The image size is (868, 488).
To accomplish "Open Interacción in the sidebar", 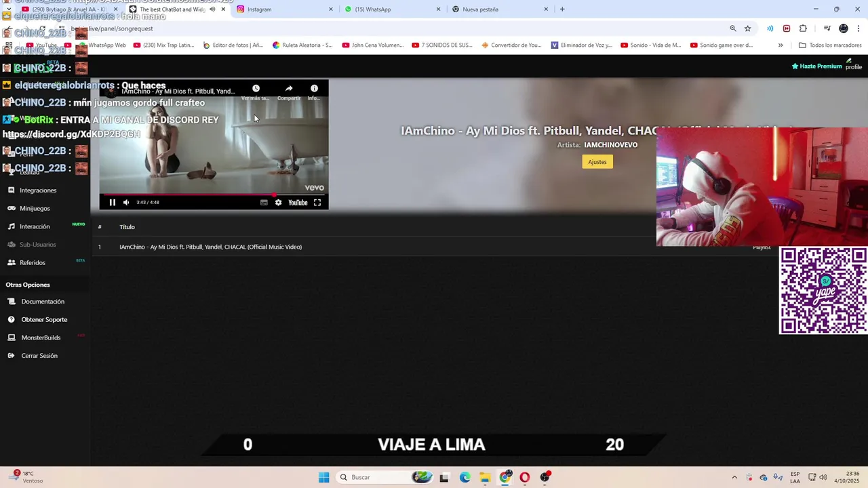I will point(35,226).
